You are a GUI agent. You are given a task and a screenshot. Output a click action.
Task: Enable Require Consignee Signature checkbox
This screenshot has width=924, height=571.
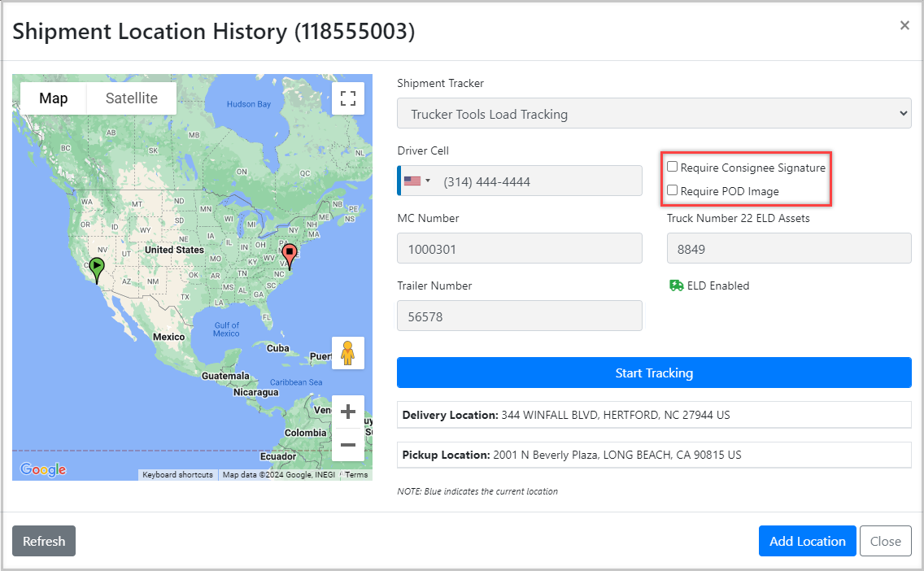pos(673,167)
